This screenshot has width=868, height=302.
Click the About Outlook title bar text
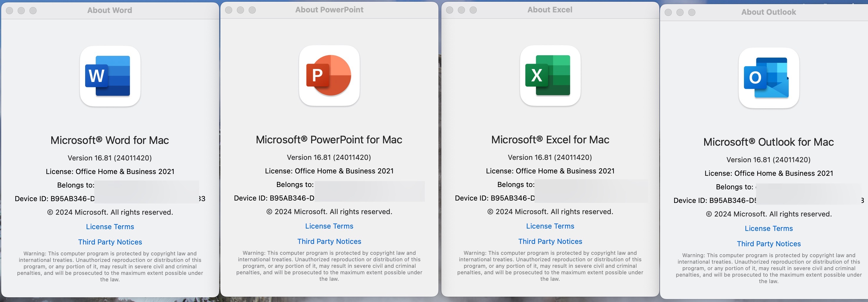coord(769,12)
